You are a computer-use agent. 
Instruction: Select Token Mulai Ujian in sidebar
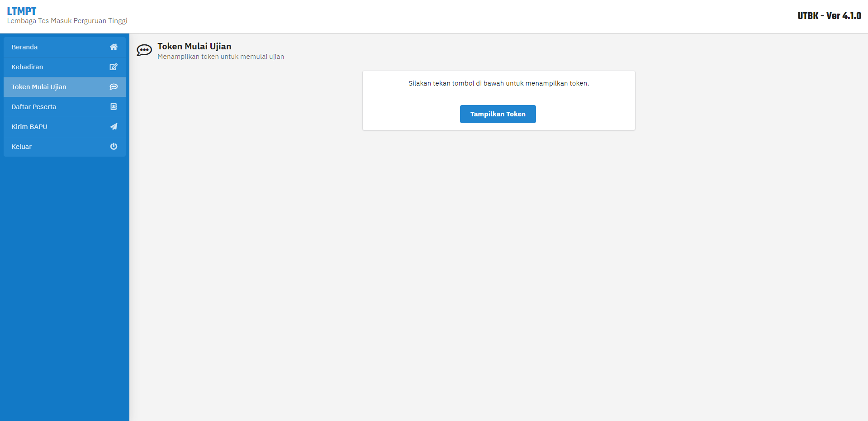tap(65, 87)
